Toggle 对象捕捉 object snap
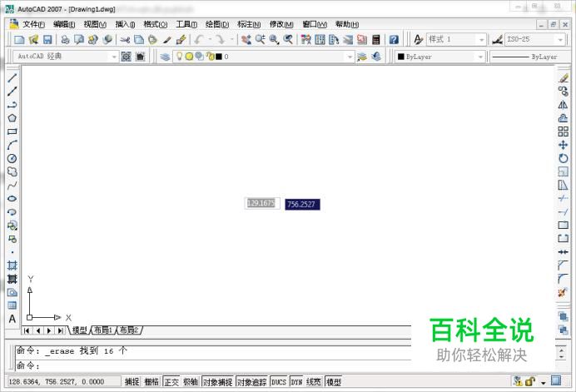The width and height of the screenshot is (576, 392). tap(218, 382)
